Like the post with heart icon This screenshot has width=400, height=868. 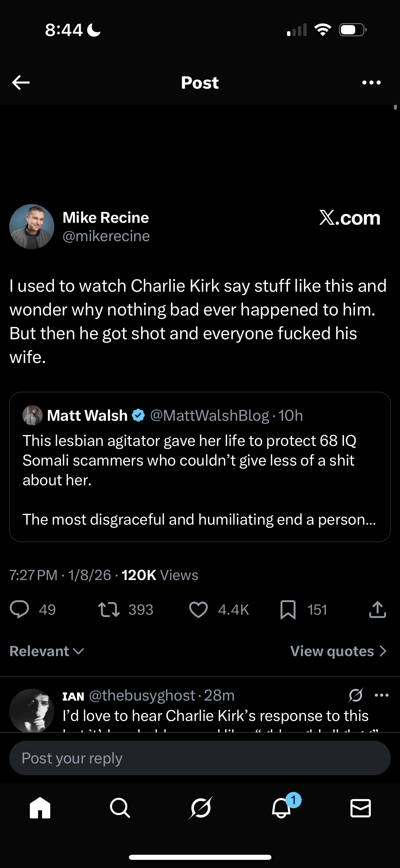198,609
